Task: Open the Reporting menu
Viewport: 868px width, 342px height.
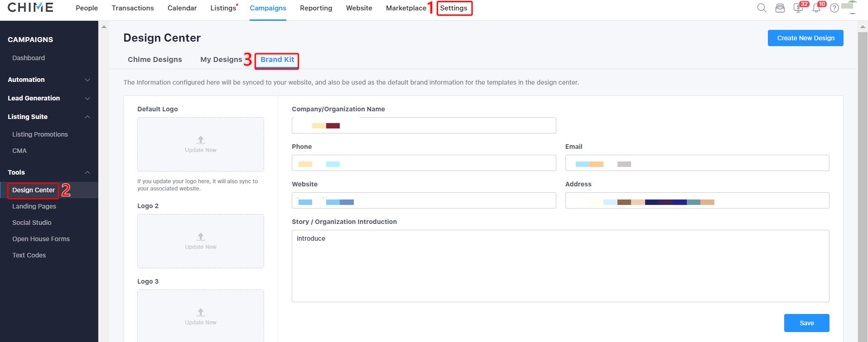Action: (316, 8)
